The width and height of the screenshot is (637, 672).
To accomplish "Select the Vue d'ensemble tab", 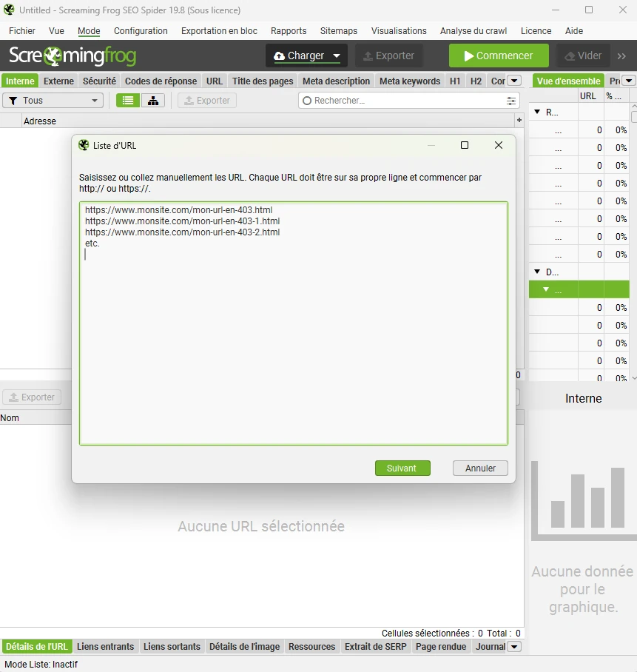I will pos(568,81).
